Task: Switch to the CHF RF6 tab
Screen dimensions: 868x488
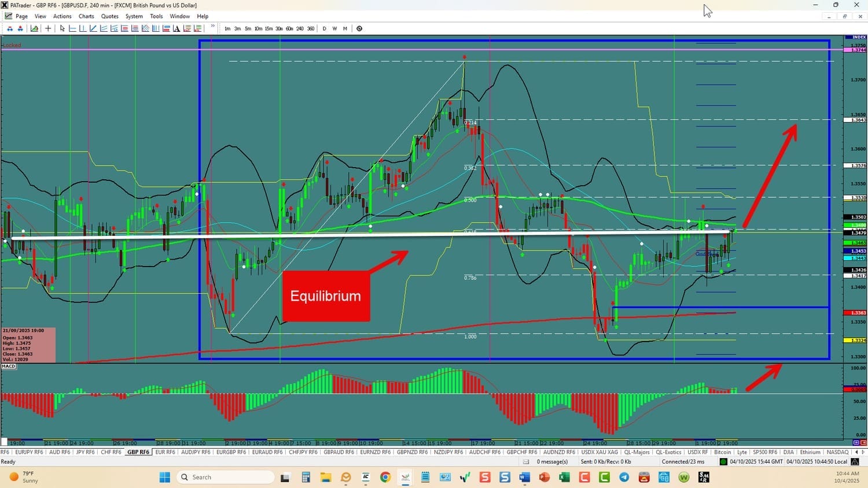Action: coord(111,452)
